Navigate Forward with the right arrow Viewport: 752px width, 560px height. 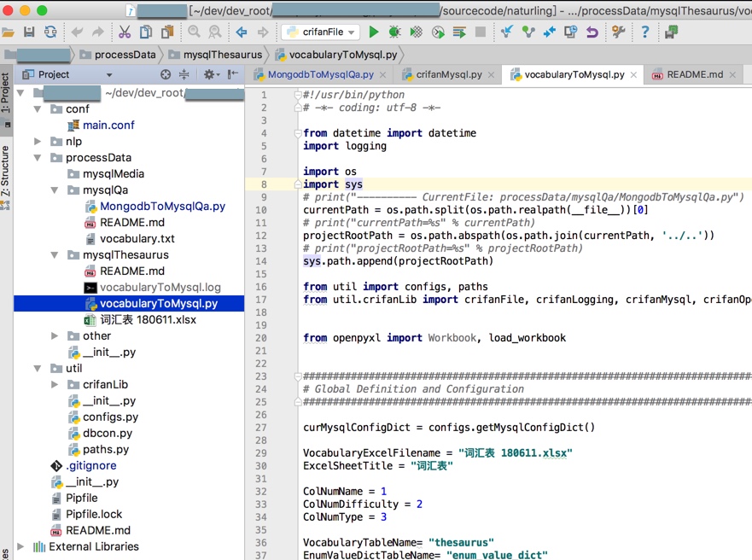[263, 32]
